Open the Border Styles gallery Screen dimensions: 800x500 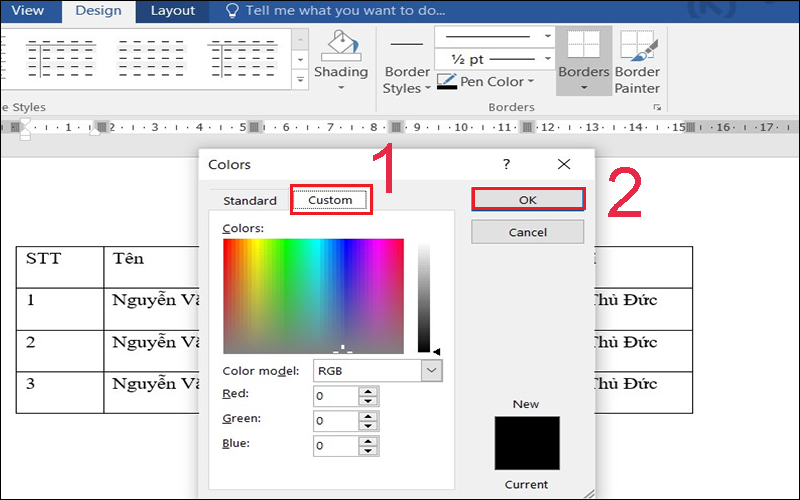(x=406, y=80)
